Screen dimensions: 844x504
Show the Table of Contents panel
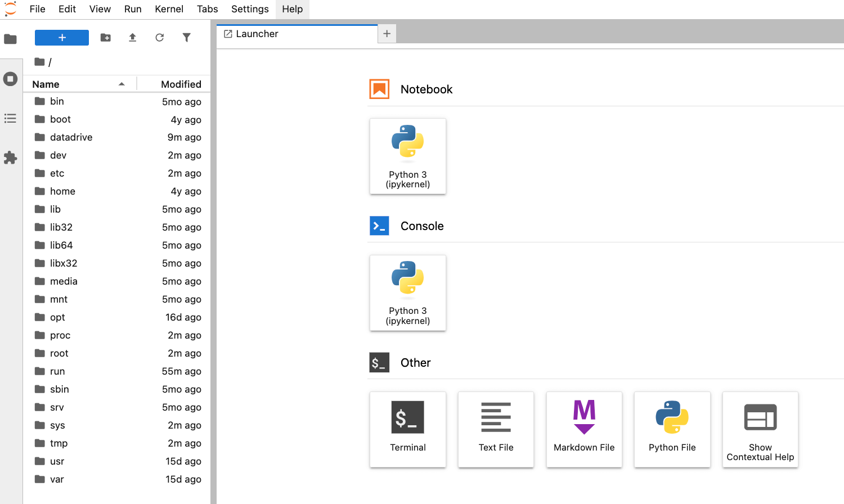(x=10, y=118)
